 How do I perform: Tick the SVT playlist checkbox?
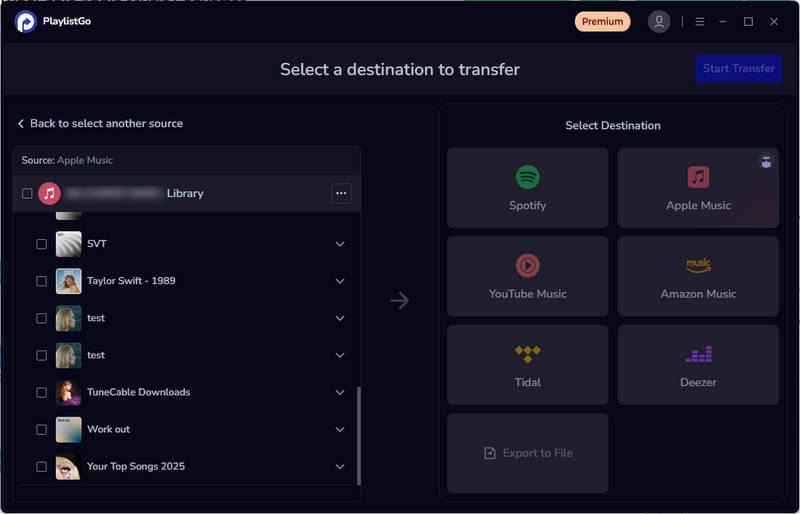tap(42, 244)
